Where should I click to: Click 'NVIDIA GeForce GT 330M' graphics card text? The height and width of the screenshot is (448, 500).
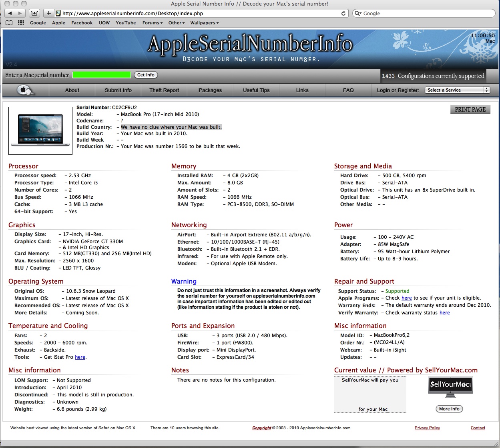(93, 242)
